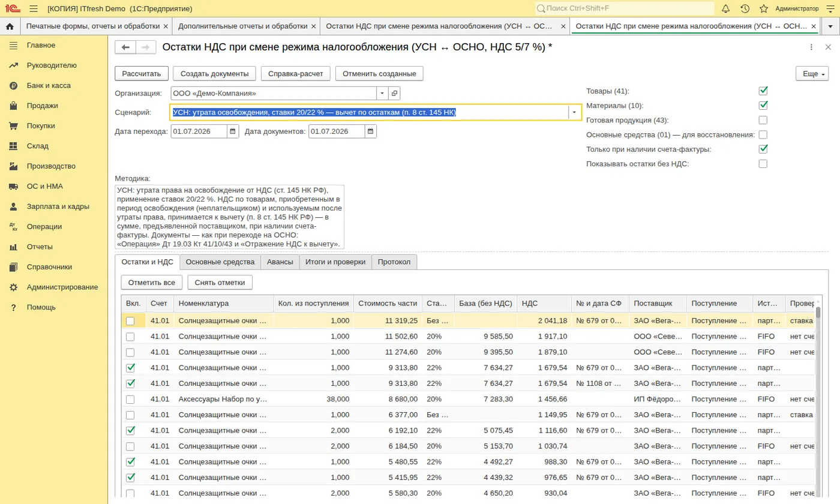
Task: Uncheck the Товары (41) checkbox
Action: pyautogui.click(x=763, y=91)
